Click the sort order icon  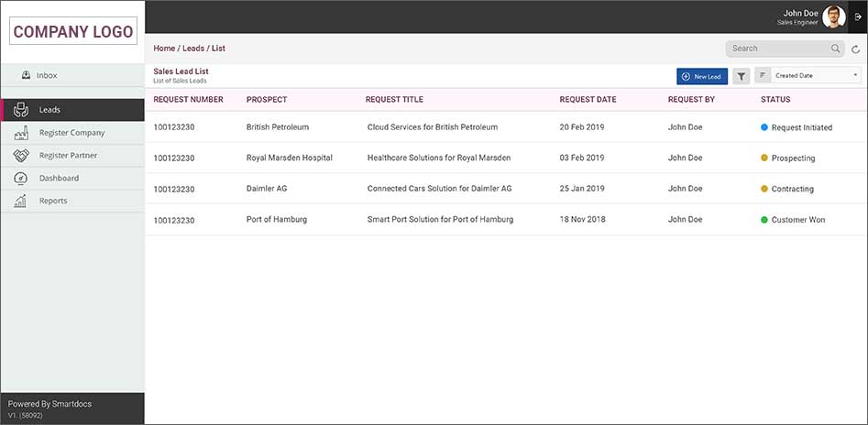[763, 76]
